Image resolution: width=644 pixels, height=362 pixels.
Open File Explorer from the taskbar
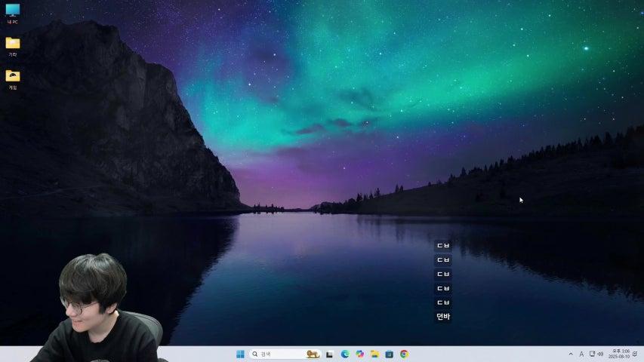(374, 354)
